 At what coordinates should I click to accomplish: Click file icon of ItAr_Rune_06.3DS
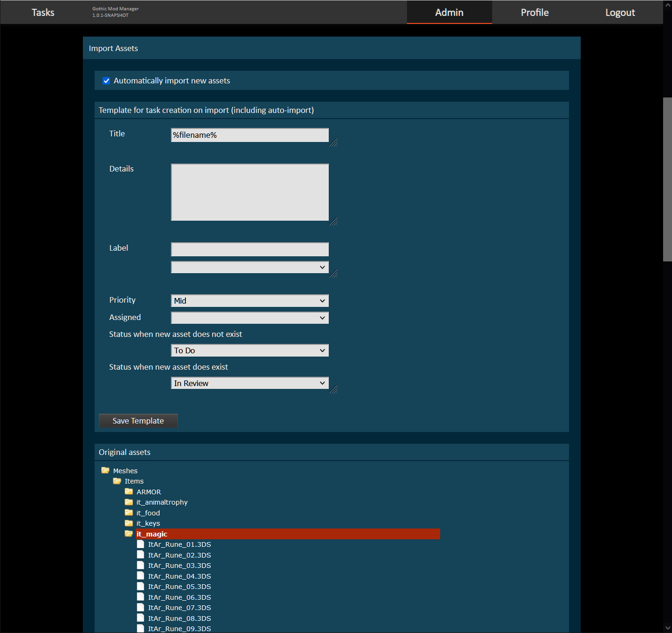point(140,597)
